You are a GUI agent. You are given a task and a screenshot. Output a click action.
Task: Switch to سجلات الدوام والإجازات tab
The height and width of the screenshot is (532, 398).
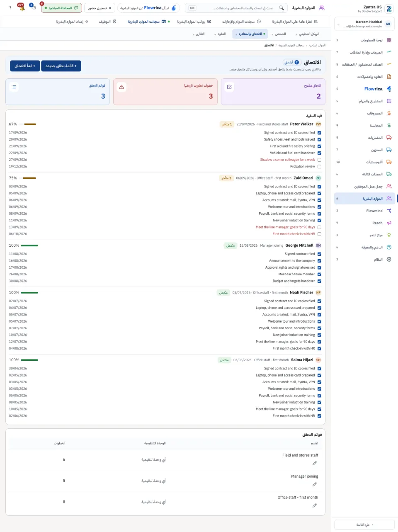241,22
